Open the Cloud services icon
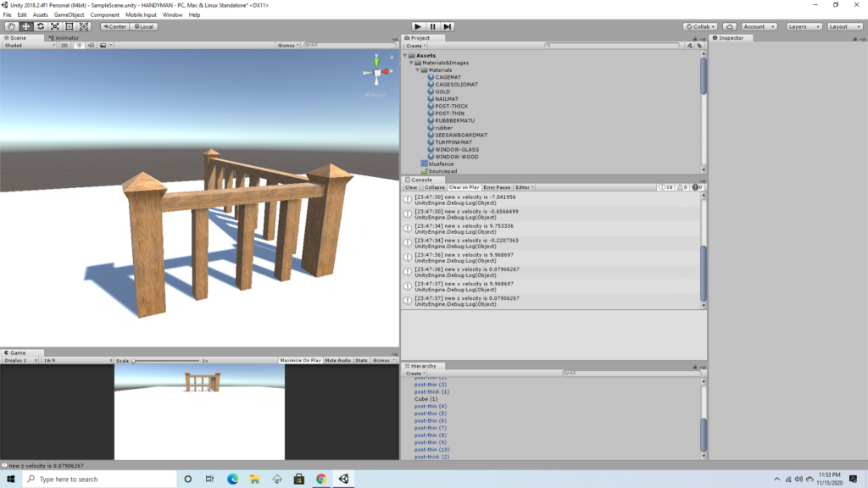This screenshot has width=868, height=488. tap(729, 26)
